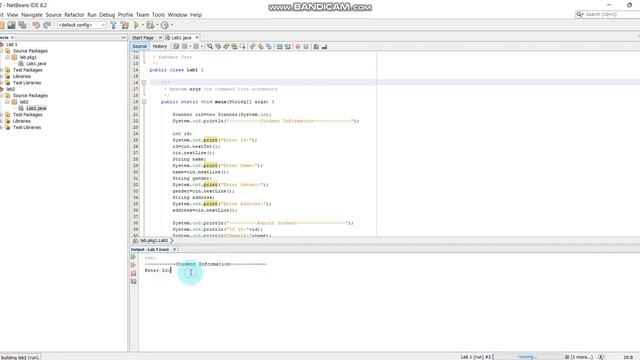Click the Stop Macro Recording icon in editor toolbar

pos(306,47)
